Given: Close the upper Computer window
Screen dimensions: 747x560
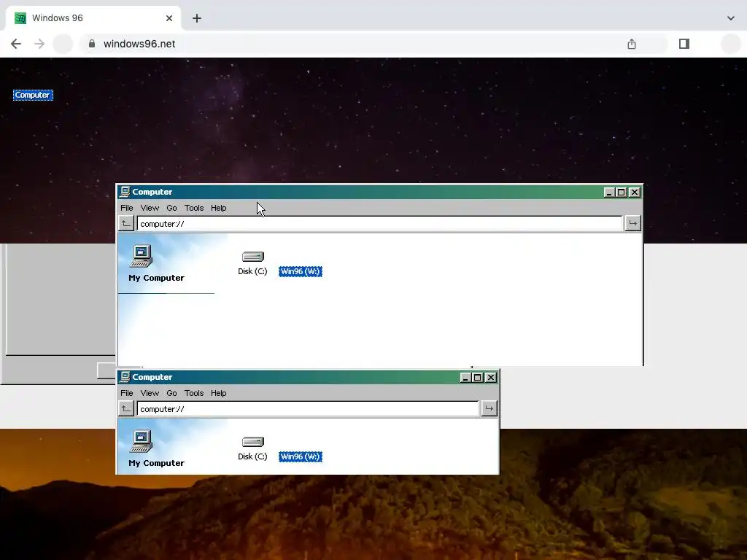Looking at the screenshot, I should click(x=635, y=192).
